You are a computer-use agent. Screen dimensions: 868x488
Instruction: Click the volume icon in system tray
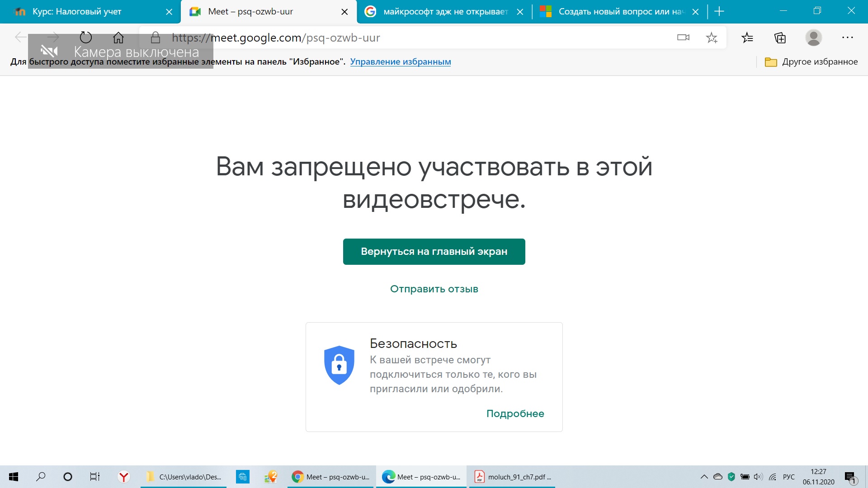click(758, 477)
